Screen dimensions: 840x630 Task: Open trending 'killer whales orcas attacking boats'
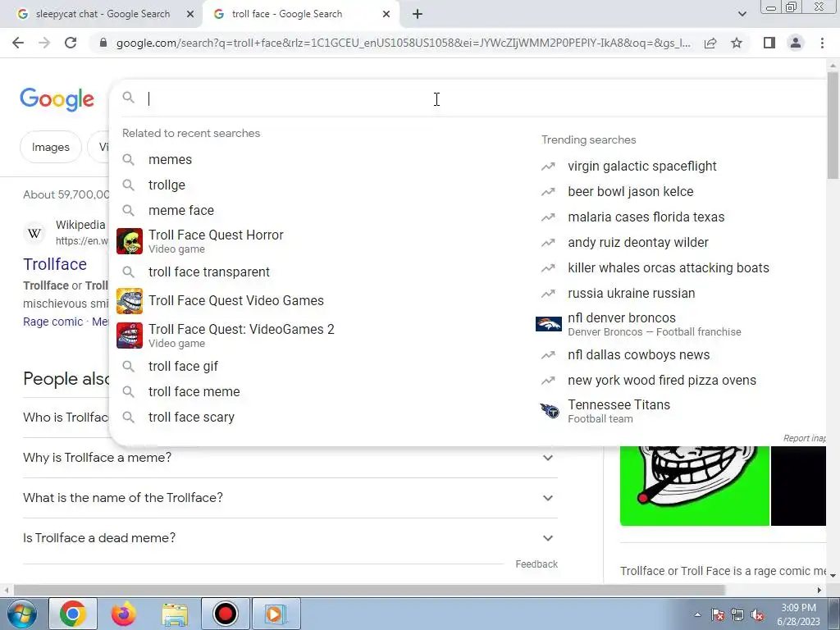click(668, 268)
